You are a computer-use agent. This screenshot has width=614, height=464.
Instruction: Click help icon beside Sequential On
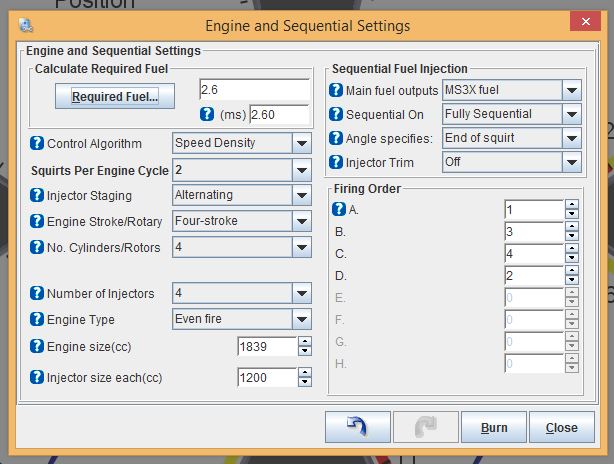tap(336, 114)
